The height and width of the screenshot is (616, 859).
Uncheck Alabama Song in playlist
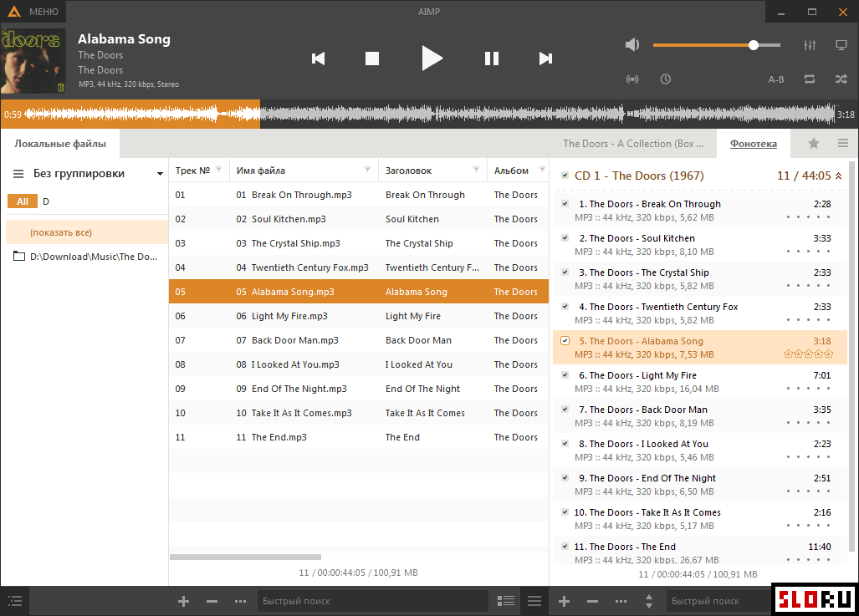point(565,340)
